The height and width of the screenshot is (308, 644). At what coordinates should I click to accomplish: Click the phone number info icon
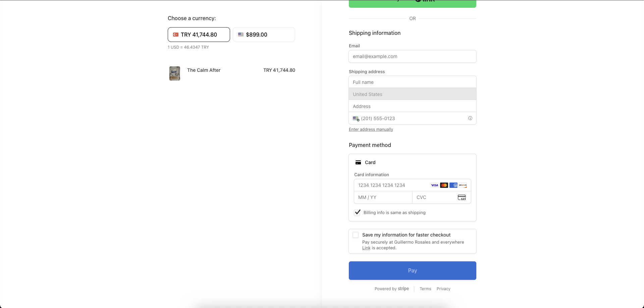[x=470, y=118]
